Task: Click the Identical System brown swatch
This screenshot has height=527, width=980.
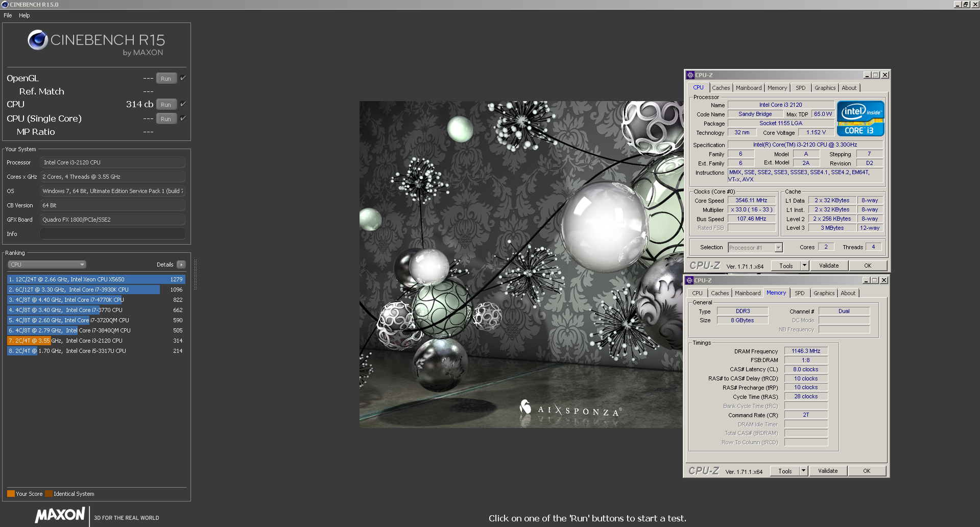Action: click(49, 494)
